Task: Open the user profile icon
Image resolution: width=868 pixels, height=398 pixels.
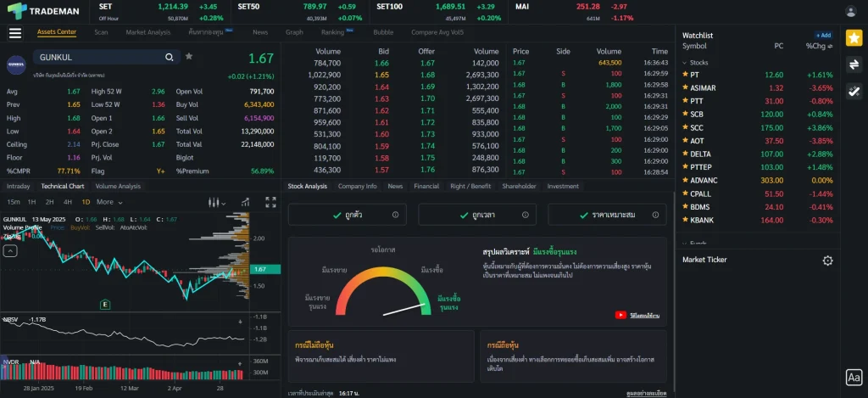Action: 851,11
